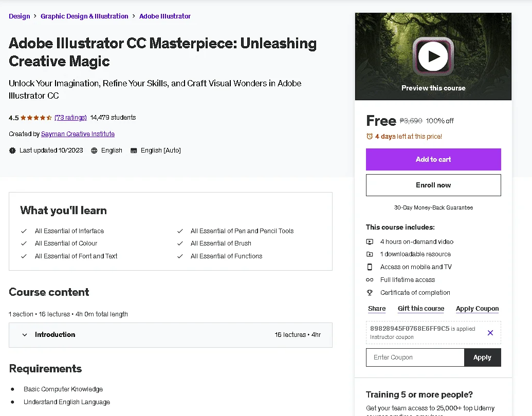This screenshot has height=416, width=532.
Task: Click '4 hours on-demand video' text
Action: coord(417,242)
